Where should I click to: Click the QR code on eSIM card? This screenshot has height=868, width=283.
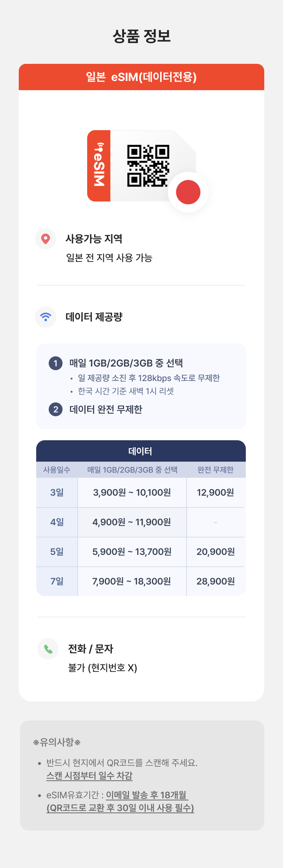coord(148,166)
